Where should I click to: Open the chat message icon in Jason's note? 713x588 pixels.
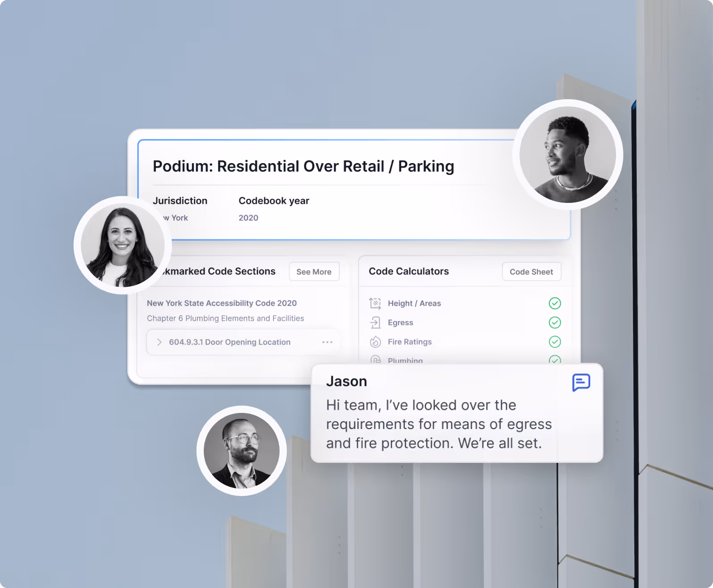tap(581, 382)
